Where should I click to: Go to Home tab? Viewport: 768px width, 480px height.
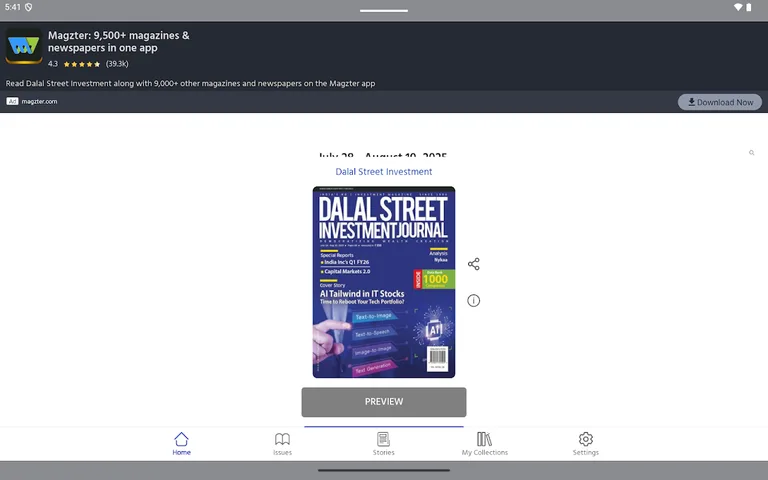tap(181, 444)
